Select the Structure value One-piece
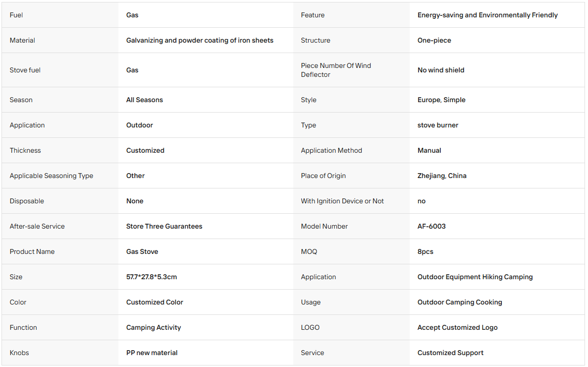The height and width of the screenshot is (367, 588). pos(434,40)
